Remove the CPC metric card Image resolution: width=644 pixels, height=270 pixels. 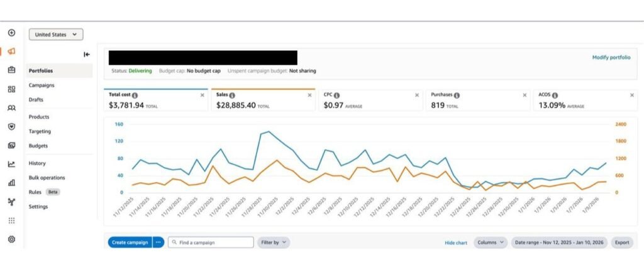(417, 95)
